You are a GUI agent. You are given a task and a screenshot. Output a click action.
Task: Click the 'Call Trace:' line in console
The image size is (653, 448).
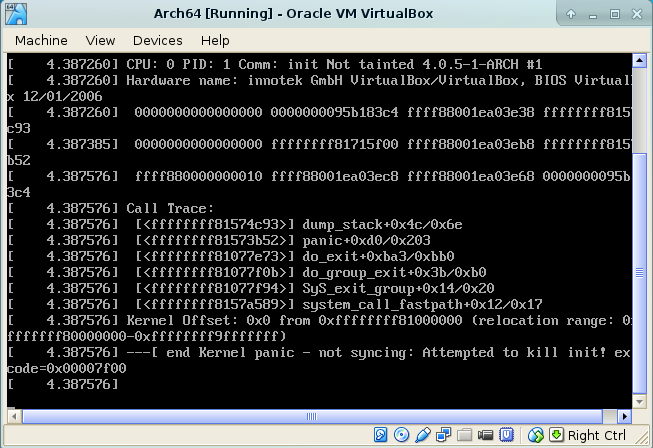[x=170, y=208]
